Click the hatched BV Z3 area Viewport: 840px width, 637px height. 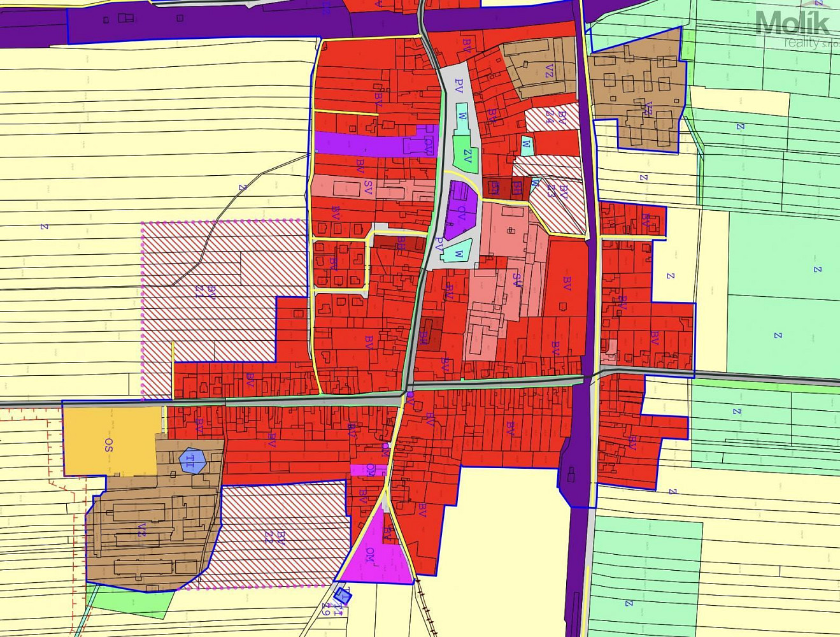[x=557, y=204]
